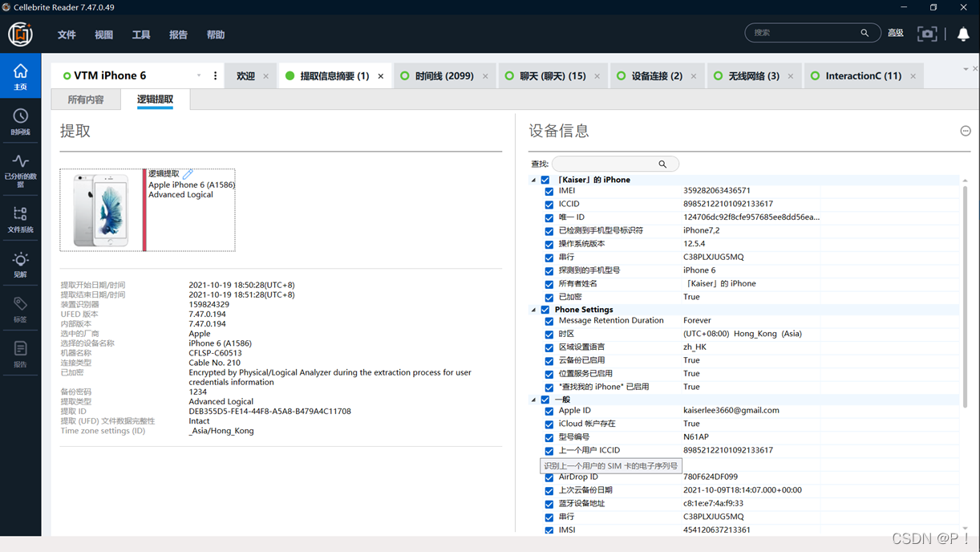
Task: Click the screenshot camera icon in header
Action: tap(927, 34)
